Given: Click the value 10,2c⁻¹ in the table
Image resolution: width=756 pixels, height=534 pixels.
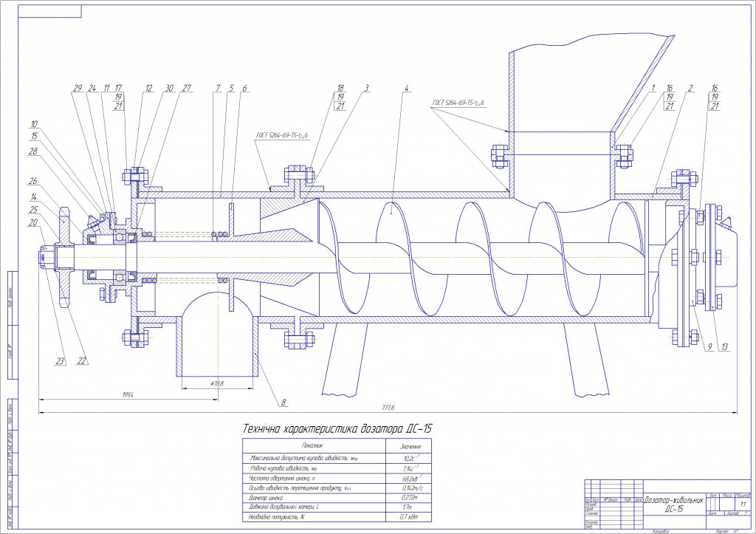Looking at the screenshot, I should 411,458.
